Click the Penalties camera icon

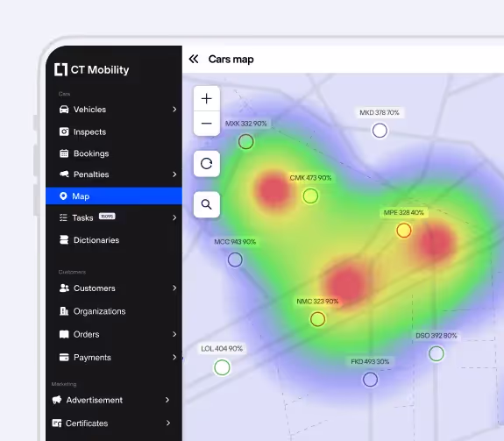coord(64,174)
